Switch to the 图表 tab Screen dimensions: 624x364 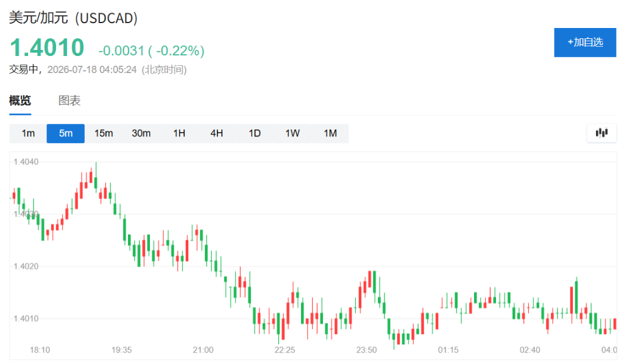pyautogui.click(x=69, y=100)
